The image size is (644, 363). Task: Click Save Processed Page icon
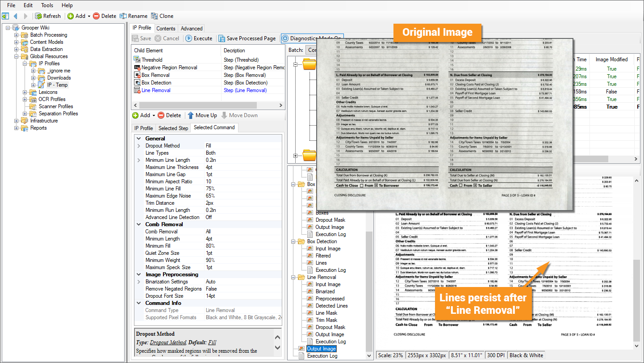pos(222,38)
